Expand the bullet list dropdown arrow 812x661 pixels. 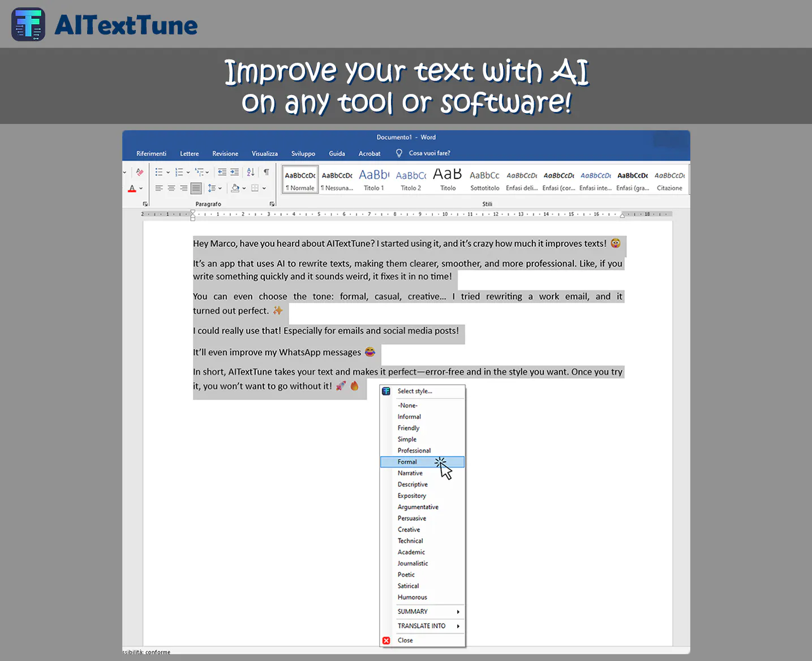168,173
